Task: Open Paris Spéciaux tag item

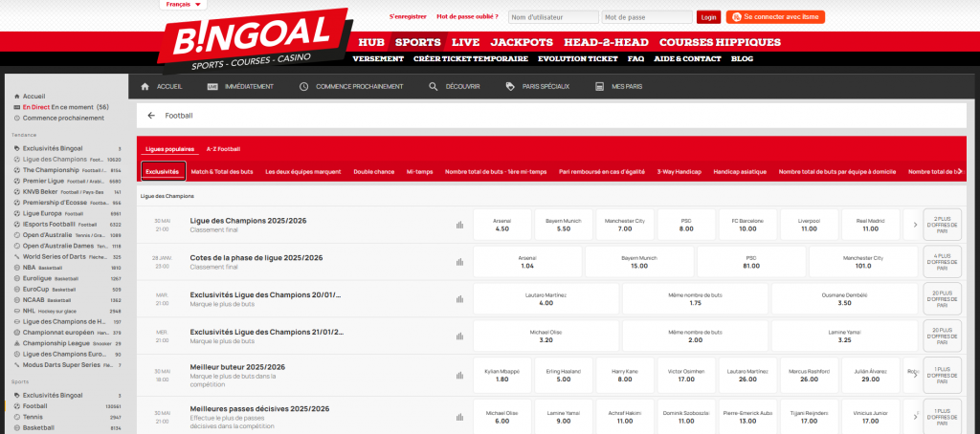Action: point(510,86)
